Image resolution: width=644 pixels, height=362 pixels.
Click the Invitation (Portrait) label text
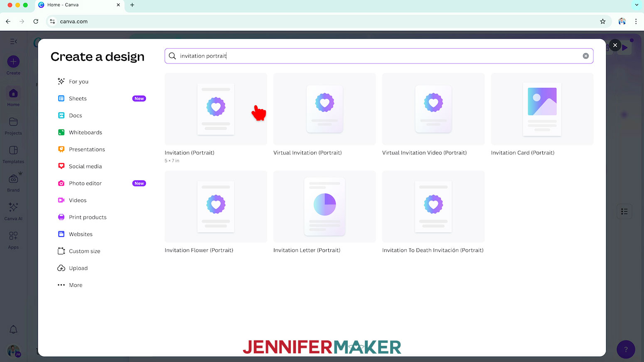189,153
